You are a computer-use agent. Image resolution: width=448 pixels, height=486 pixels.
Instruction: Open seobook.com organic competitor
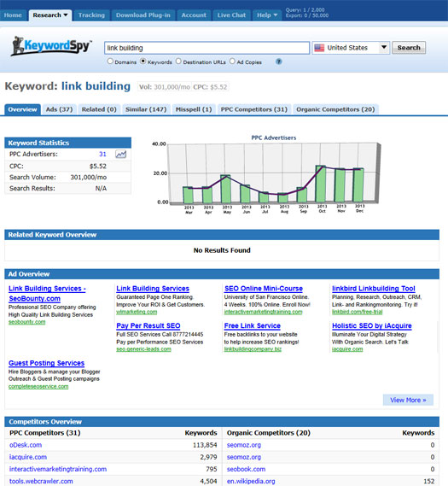[x=246, y=469]
